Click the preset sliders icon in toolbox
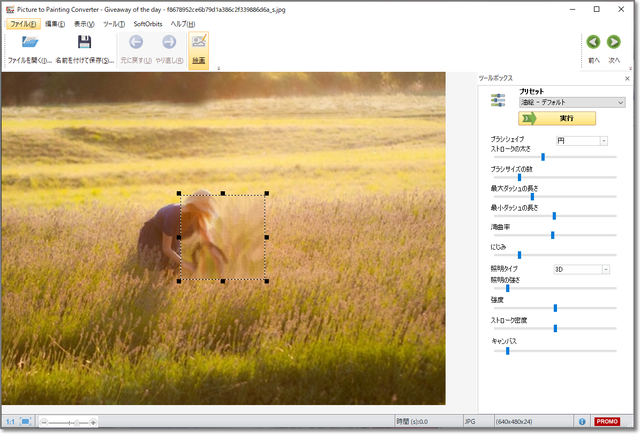640x434 pixels. tap(498, 100)
